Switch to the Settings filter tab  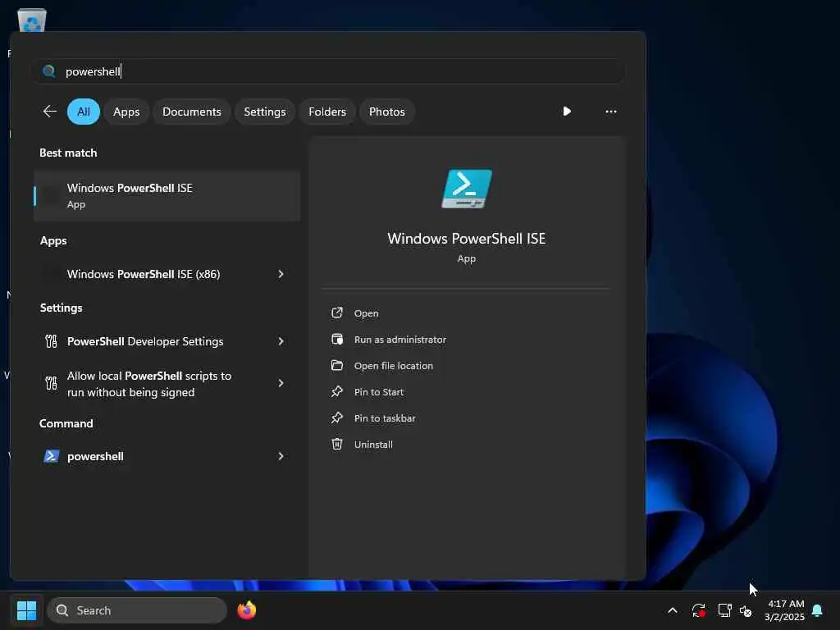click(x=265, y=112)
